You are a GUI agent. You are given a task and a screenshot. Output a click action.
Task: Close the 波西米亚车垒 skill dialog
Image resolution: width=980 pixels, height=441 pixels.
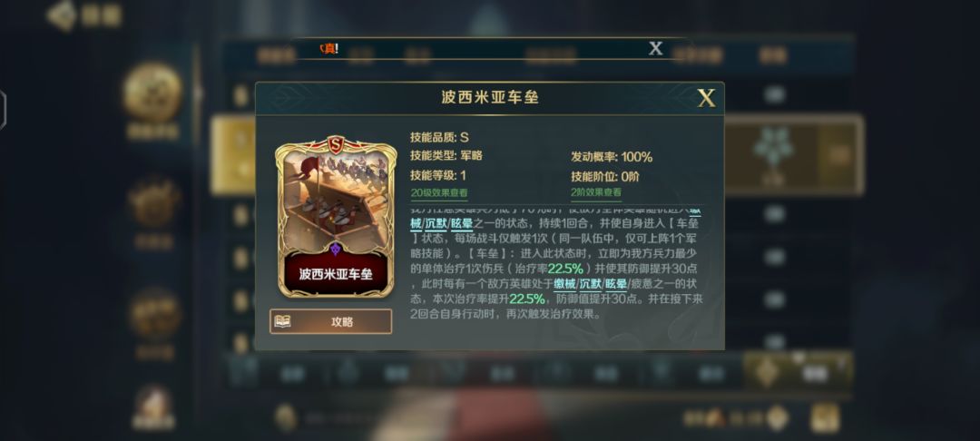pyautogui.click(x=706, y=98)
